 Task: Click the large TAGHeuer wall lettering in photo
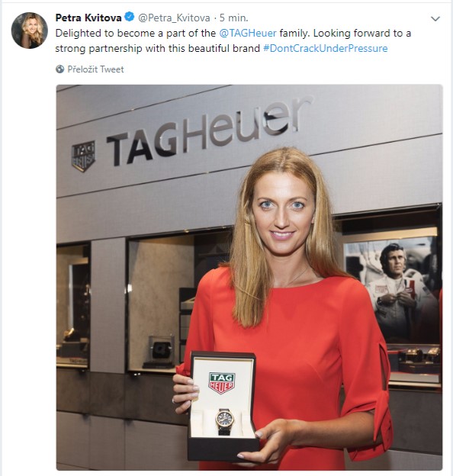[210, 131]
